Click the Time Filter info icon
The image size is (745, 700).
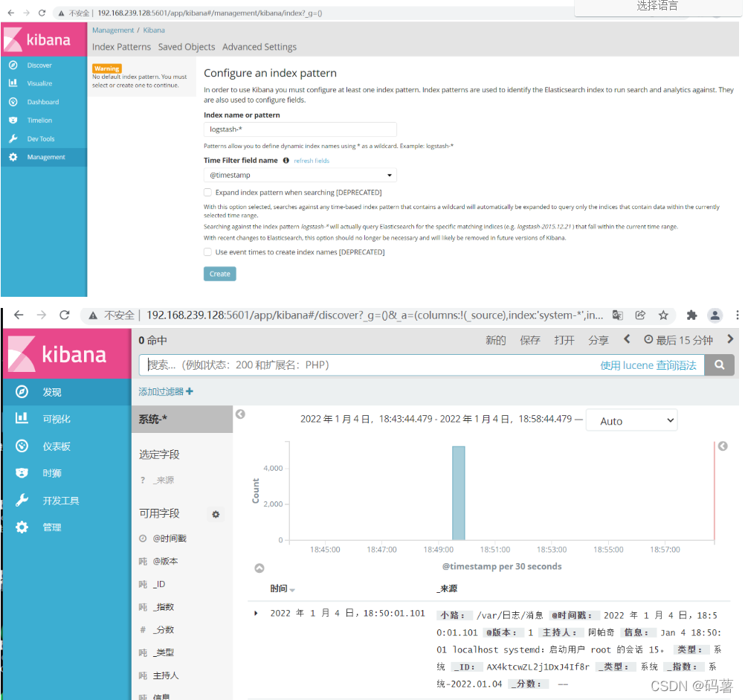tap(286, 160)
